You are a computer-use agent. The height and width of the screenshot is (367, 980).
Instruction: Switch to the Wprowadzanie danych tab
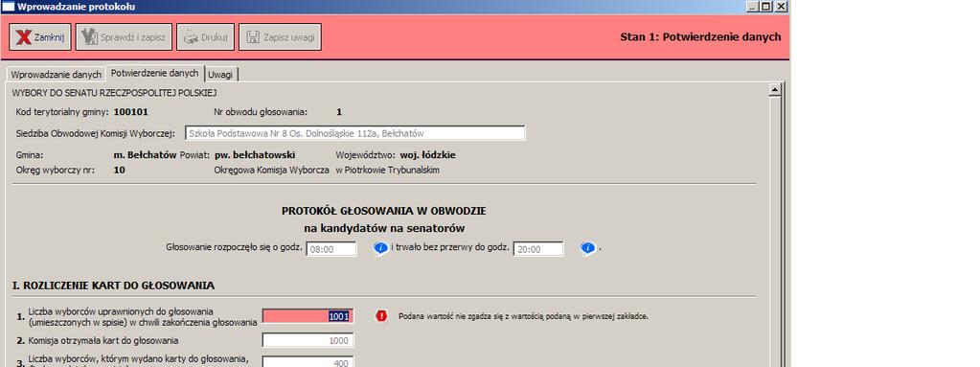tap(57, 75)
